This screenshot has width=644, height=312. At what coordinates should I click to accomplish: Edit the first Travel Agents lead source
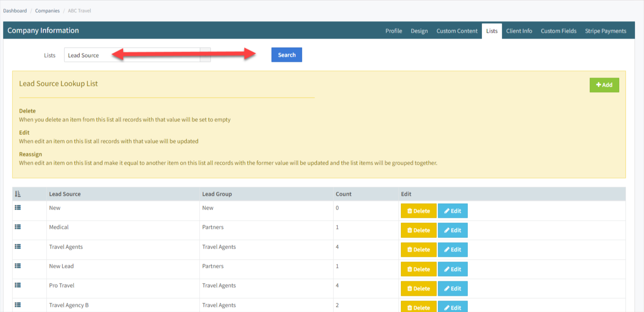[452, 250]
